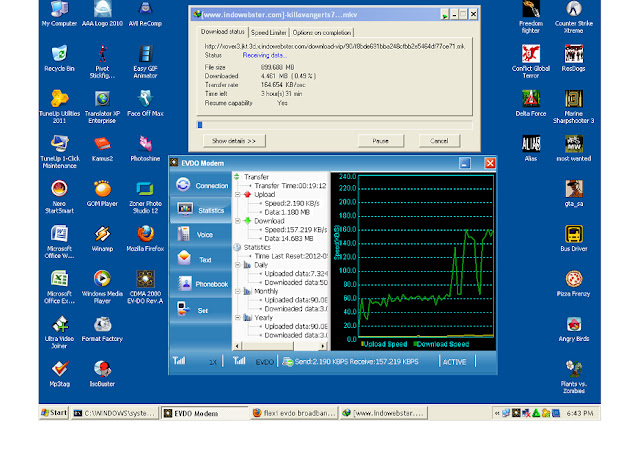Open Set settings in EVDO Modem
The width and height of the screenshot is (640, 450).
coord(201,310)
